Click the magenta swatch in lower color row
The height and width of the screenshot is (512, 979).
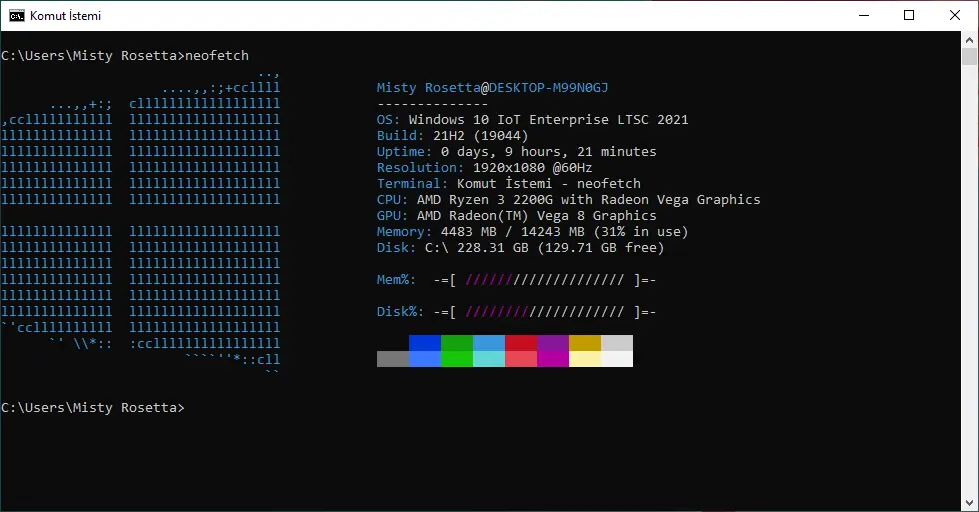tap(553, 359)
